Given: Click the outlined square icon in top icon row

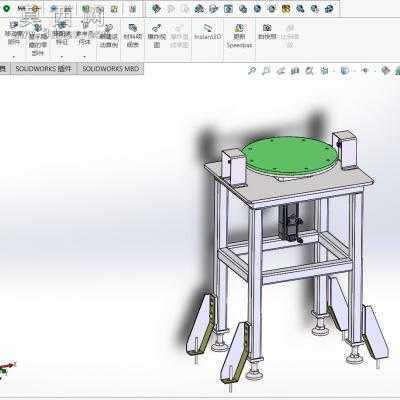Looking at the screenshot, I should pyautogui.click(x=228, y=9).
